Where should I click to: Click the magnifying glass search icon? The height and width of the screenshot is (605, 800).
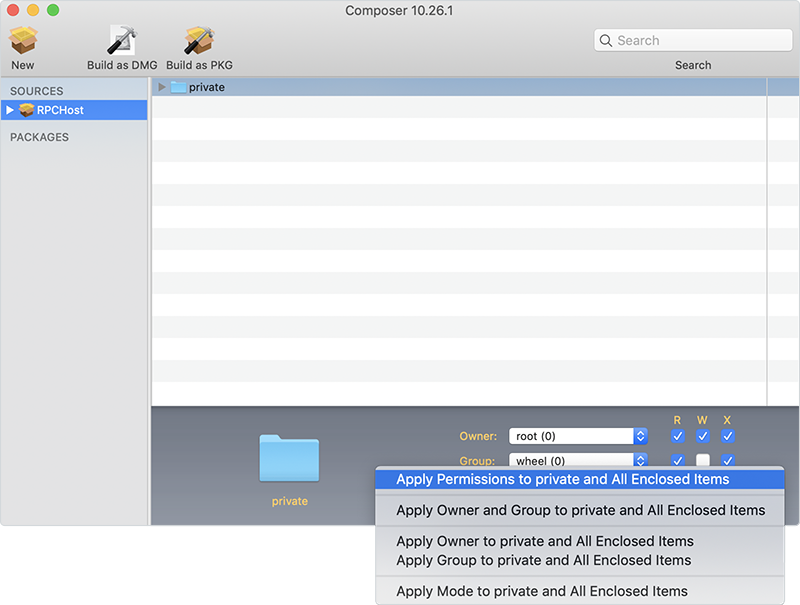[606, 41]
